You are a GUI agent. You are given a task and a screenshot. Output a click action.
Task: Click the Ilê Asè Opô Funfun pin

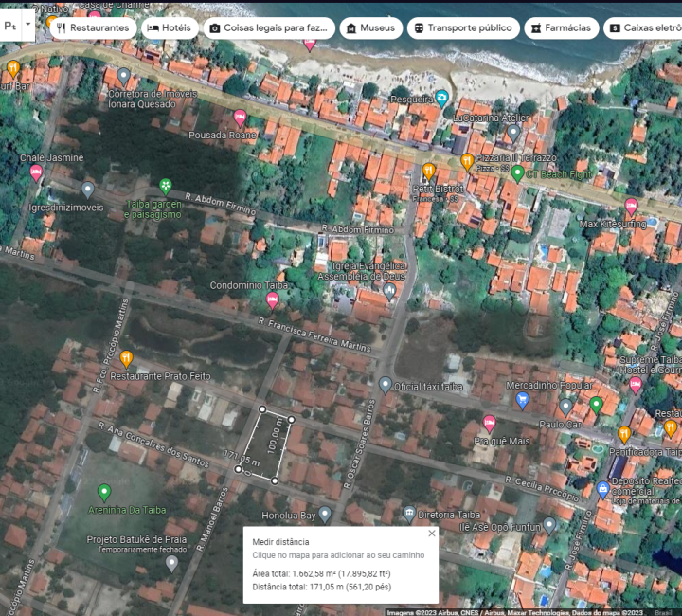(549, 526)
